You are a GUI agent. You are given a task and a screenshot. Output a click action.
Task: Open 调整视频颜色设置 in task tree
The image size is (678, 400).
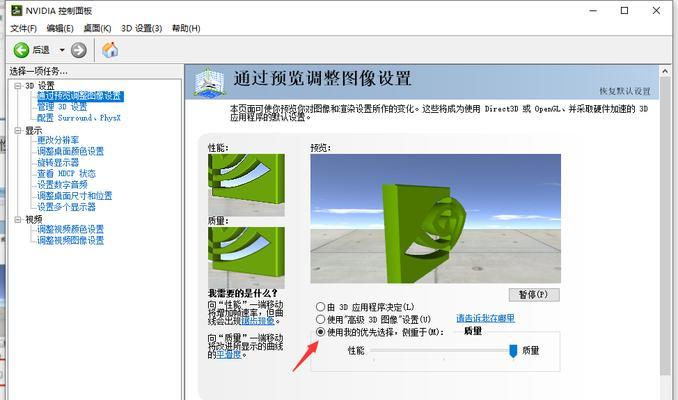70,229
